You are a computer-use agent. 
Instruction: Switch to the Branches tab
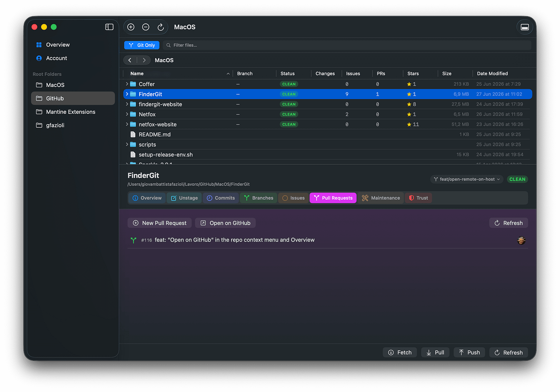click(258, 198)
